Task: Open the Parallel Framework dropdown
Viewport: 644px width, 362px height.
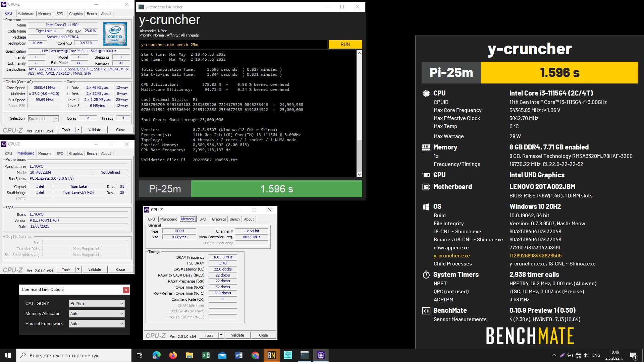Action: click(97, 323)
